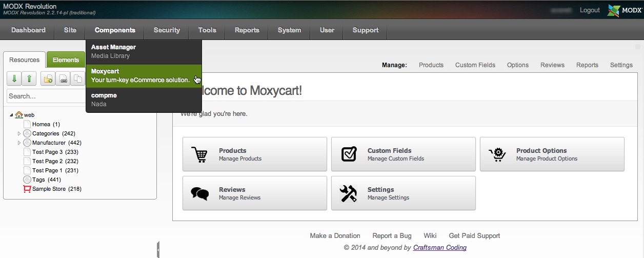Click the MODX Revolution title text
This screenshot has height=258, width=644.
[30, 6]
